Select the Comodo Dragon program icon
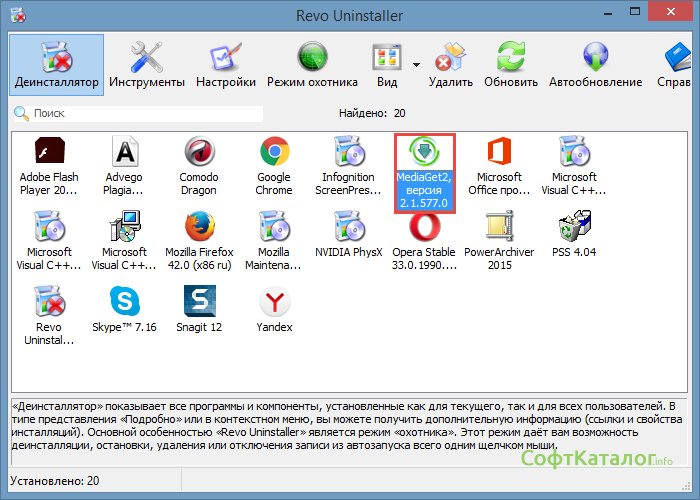The height and width of the screenshot is (500, 700). [x=200, y=153]
